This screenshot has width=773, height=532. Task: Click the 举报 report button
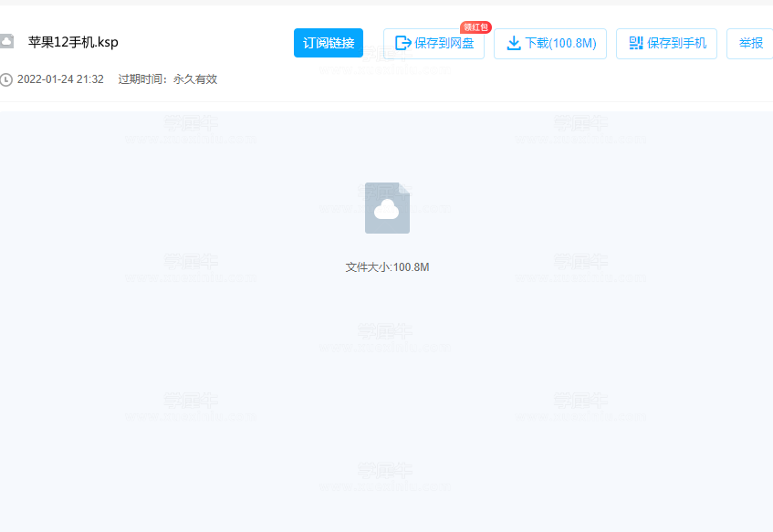click(750, 44)
